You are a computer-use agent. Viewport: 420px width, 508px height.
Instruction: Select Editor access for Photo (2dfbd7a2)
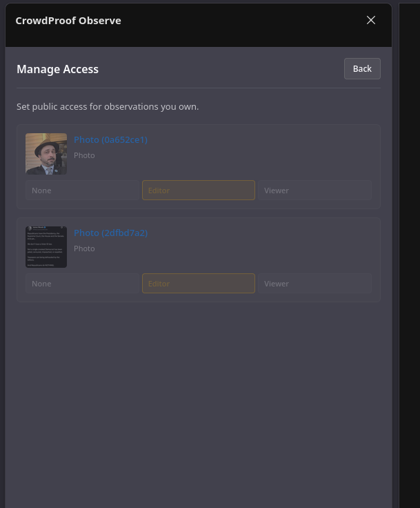click(x=199, y=284)
